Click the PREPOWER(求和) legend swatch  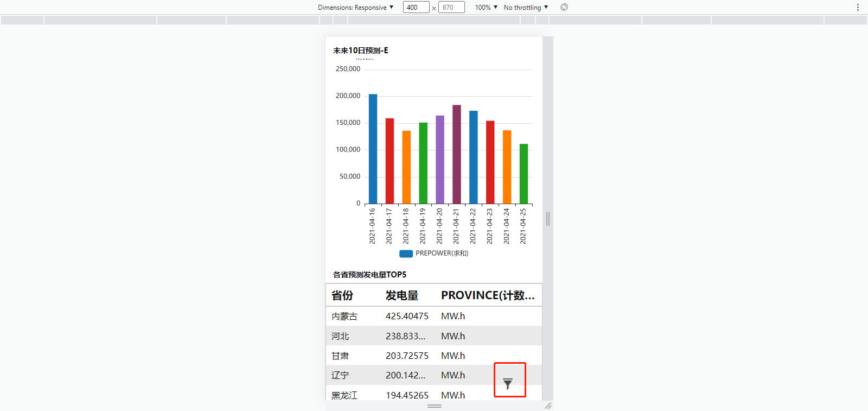click(x=406, y=254)
